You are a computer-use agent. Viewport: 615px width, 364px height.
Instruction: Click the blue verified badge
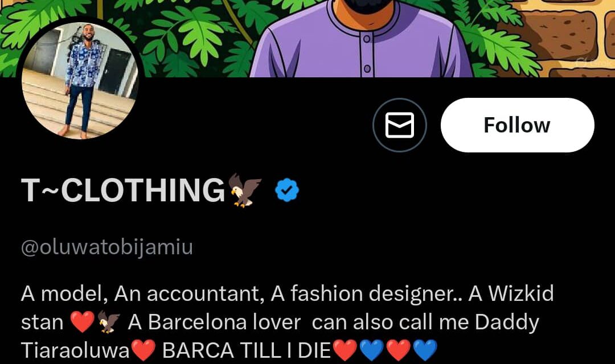[x=287, y=190]
